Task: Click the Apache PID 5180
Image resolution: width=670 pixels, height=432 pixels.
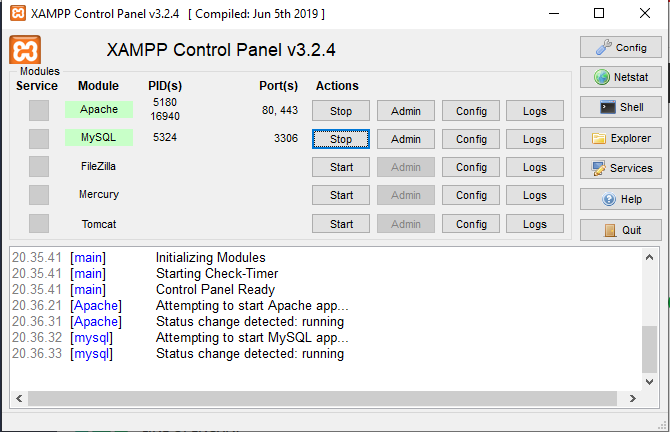Action: point(165,102)
